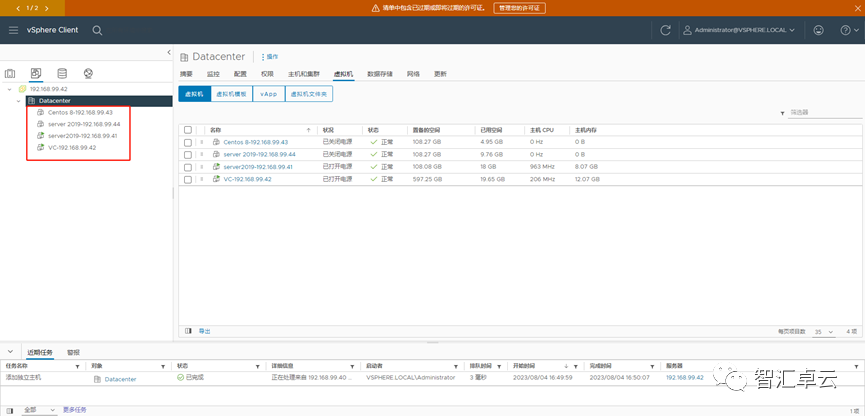Click the row handle for Centos 8-192.168.99.43
The width and height of the screenshot is (865, 416).
pos(201,142)
